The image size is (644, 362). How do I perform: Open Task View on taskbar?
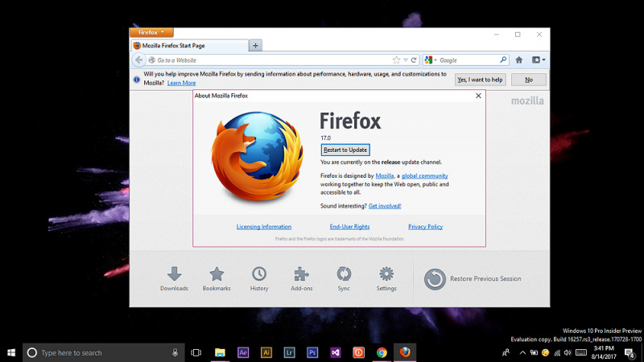pos(196,352)
